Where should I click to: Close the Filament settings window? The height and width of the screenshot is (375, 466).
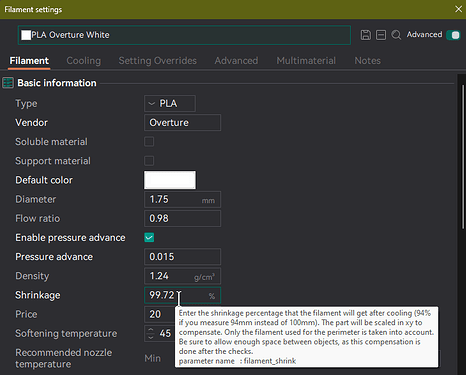(x=458, y=9)
